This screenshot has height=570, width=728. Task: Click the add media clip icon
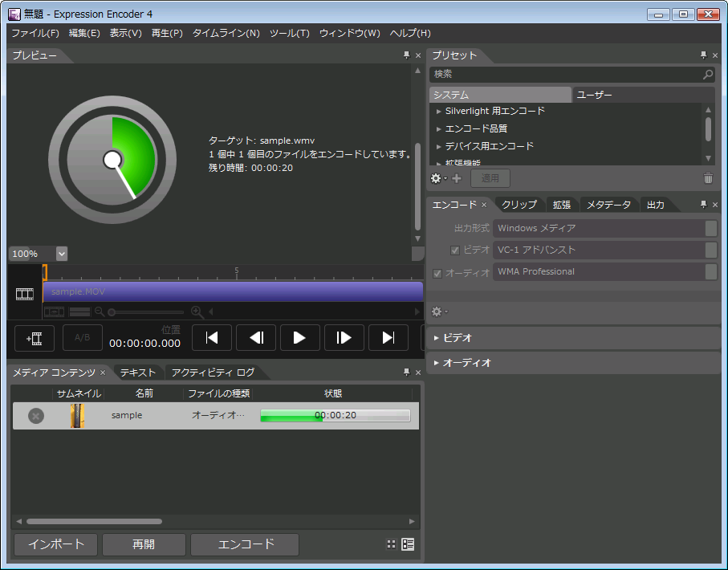tap(35, 338)
